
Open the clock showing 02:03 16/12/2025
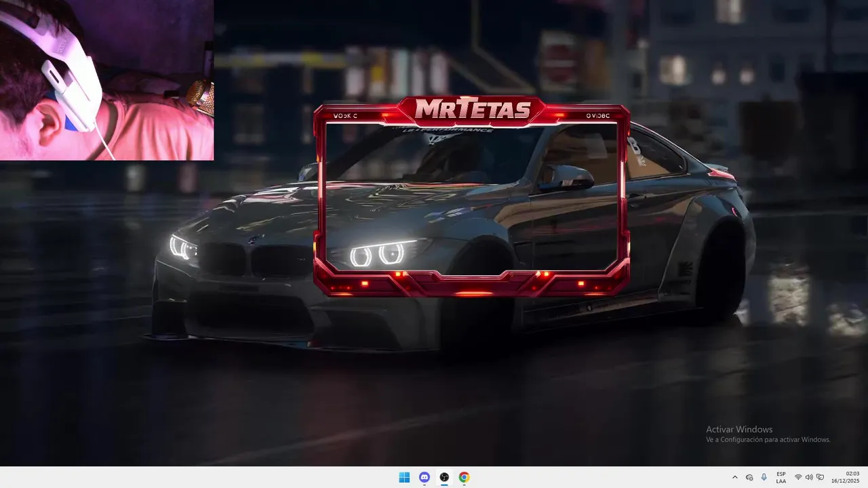click(846, 477)
